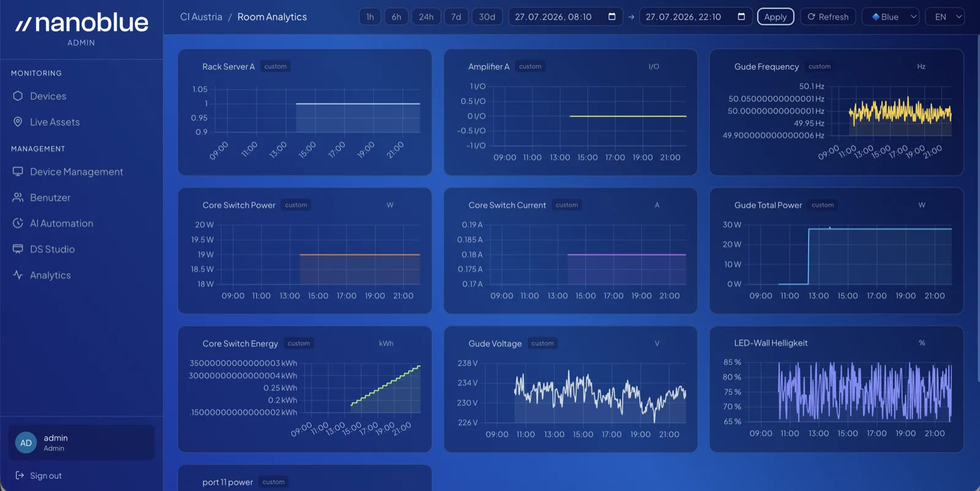The image size is (980, 491).
Task: Open calendar picker of end date field
Action: 741,17
